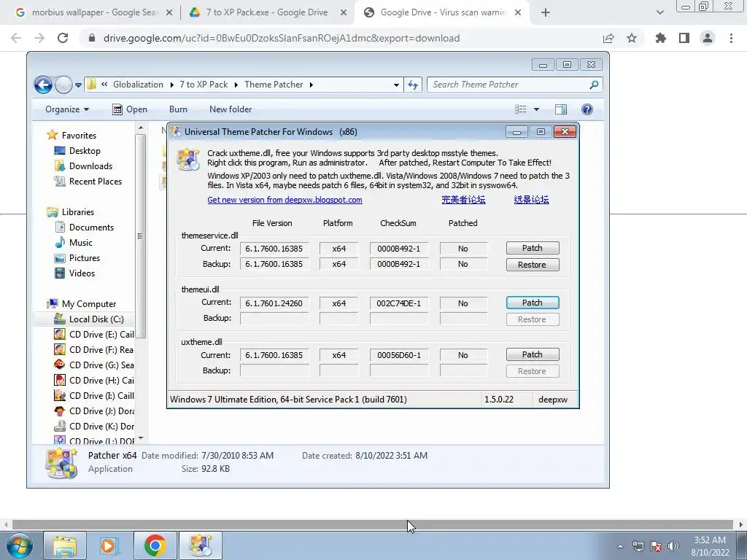The height and width of the screenshot is (560, 747).
Task: Expand arrow after Theme Patcher breadcrumb
Action: [311, 85]
